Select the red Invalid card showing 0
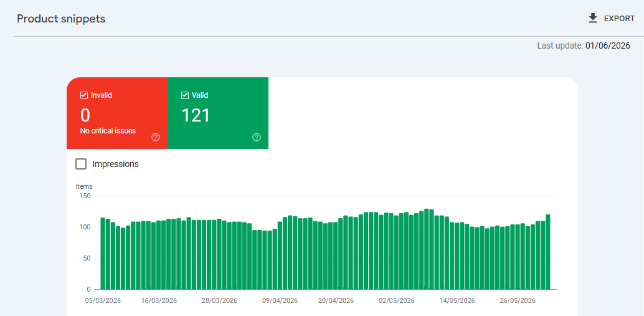 pos(117,113)
